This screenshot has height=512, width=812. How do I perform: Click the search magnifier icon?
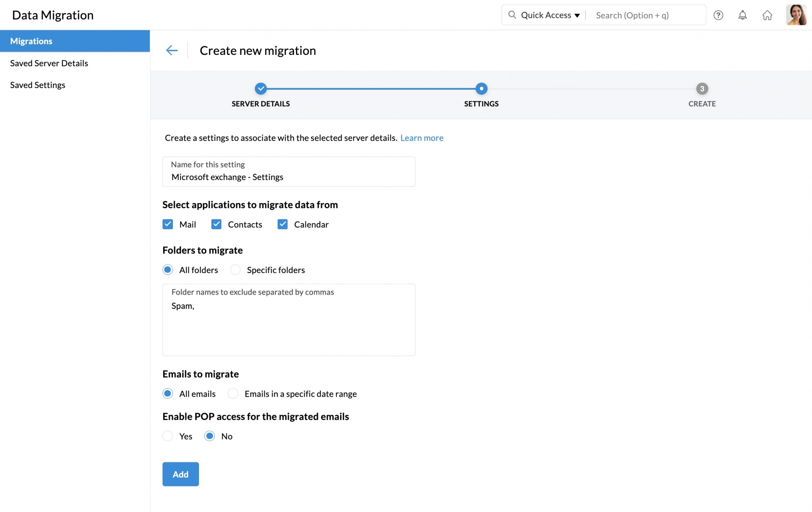coord(512,15)
